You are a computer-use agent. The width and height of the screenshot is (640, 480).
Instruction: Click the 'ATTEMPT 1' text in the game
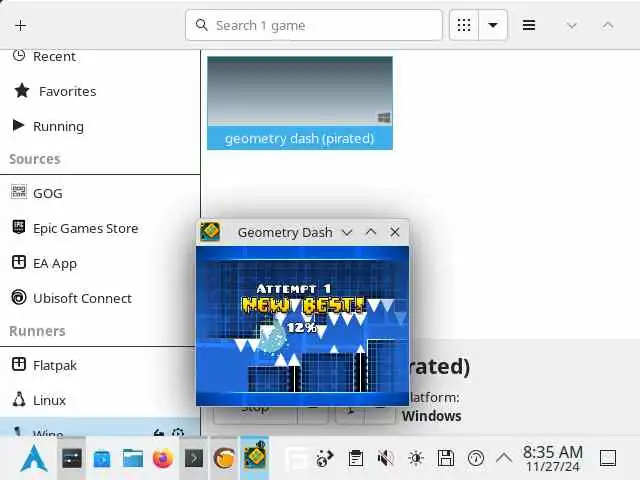tap(293, 289)
